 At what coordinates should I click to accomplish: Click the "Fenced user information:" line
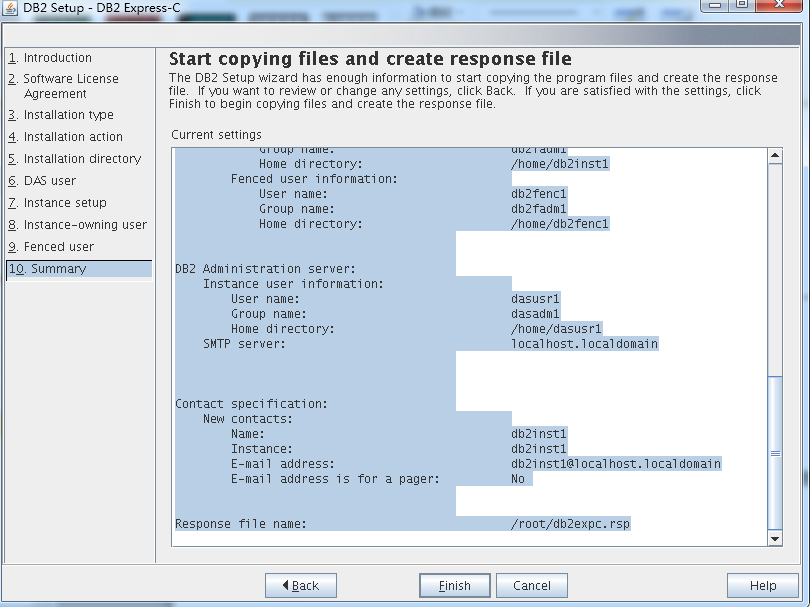[314, 179]
